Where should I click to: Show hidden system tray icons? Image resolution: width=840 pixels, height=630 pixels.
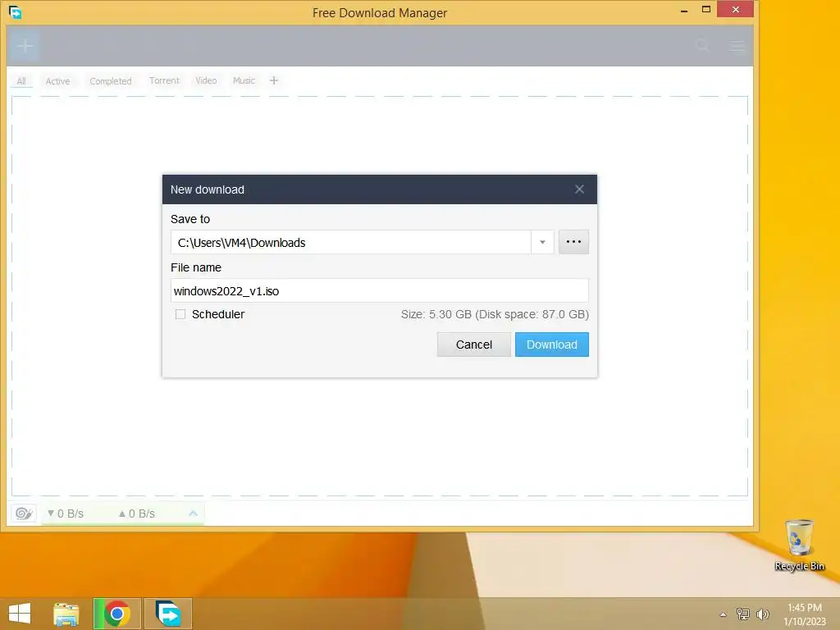pyautogui.click(x=724, y=614)
